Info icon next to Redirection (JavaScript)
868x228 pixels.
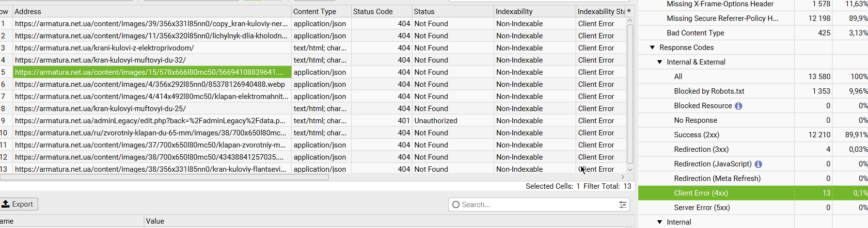pos(758,164)
